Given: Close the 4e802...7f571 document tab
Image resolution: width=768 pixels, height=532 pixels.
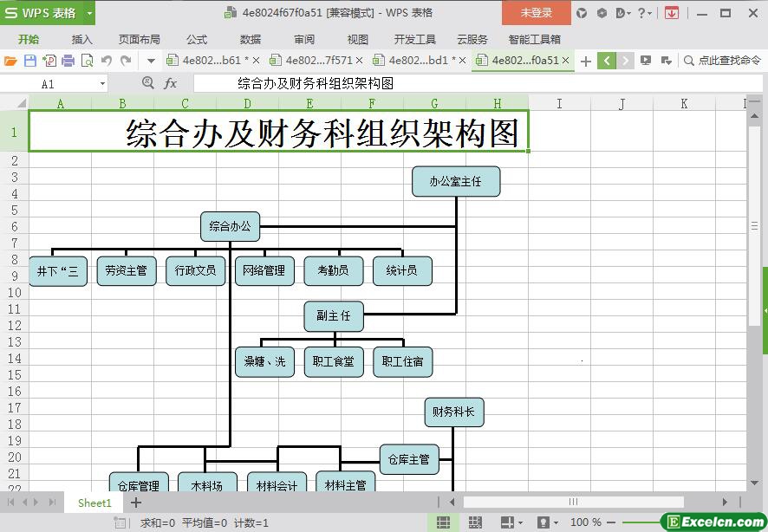Looking at the screenshot, I should [x=359, y=61].
